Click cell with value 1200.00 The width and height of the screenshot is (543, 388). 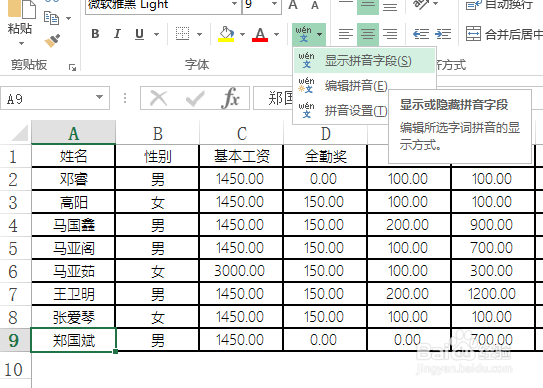pyautogui.click(x=492, y=294)
